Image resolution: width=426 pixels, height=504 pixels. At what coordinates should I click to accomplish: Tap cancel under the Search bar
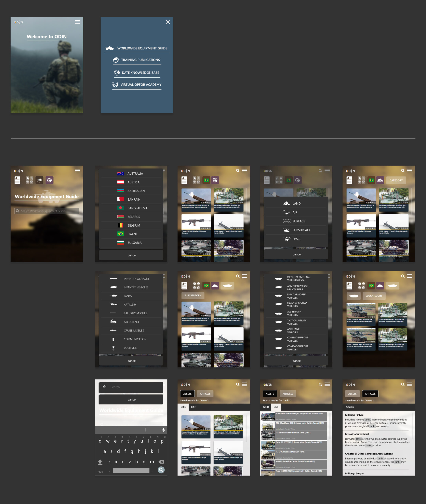pos(131,399)
